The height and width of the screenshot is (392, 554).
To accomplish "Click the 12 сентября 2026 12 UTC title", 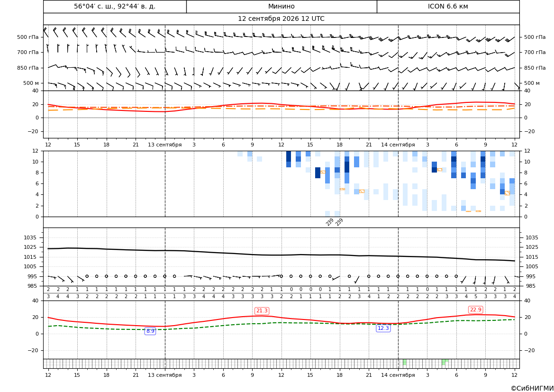I will [281, 19].
